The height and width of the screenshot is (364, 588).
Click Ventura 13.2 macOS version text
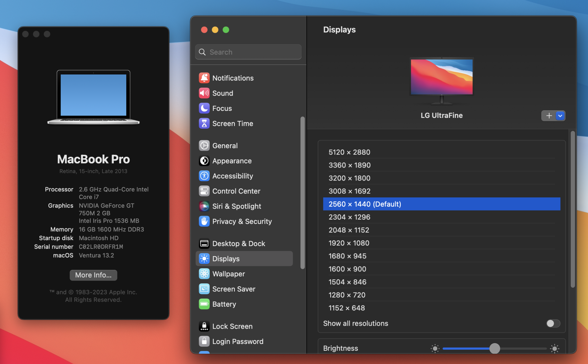pos(96,255)
